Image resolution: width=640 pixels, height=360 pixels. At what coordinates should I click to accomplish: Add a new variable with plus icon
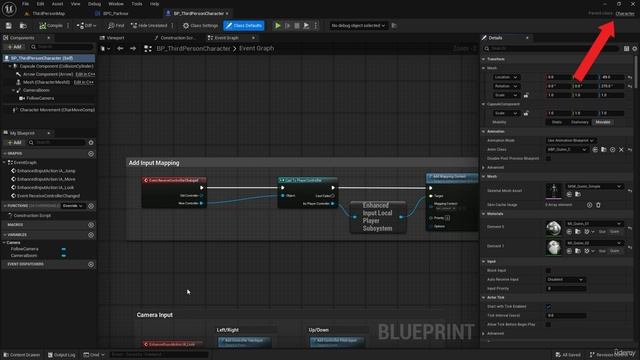pyautogui.click(x=91, y=235)
